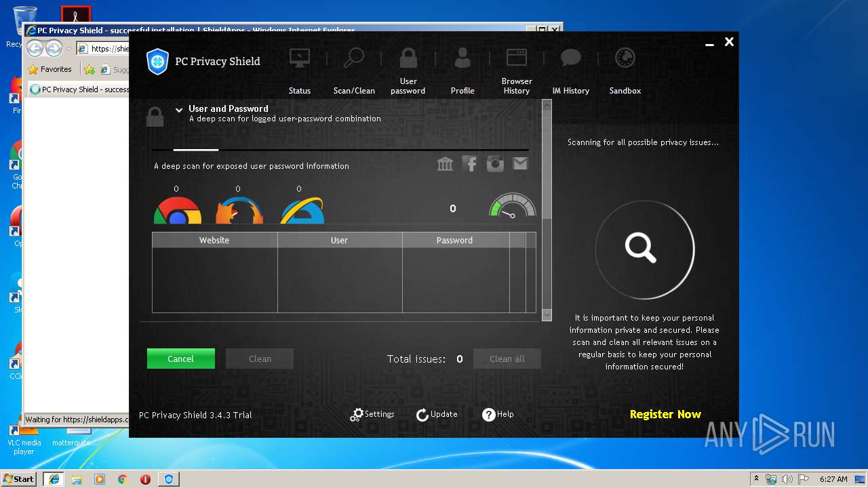Image resolution: width=868 pixels, height=488 pixels.
Task: Open the Chrome taskbar icon
Action: coord(122,479)
